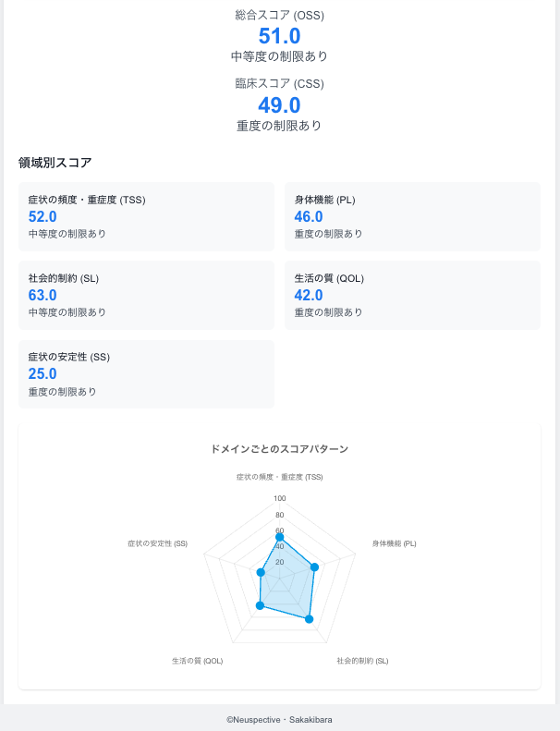
Task: Click the 生活の質 (QOL) radar axis label
Action: [x=197, y=661]
